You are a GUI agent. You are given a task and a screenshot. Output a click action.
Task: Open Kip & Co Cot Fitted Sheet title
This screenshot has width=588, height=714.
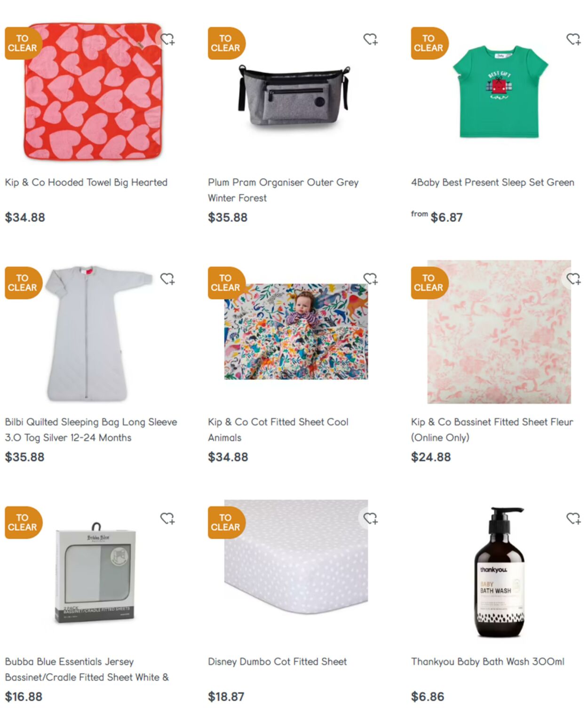click(x=278, y=430)
